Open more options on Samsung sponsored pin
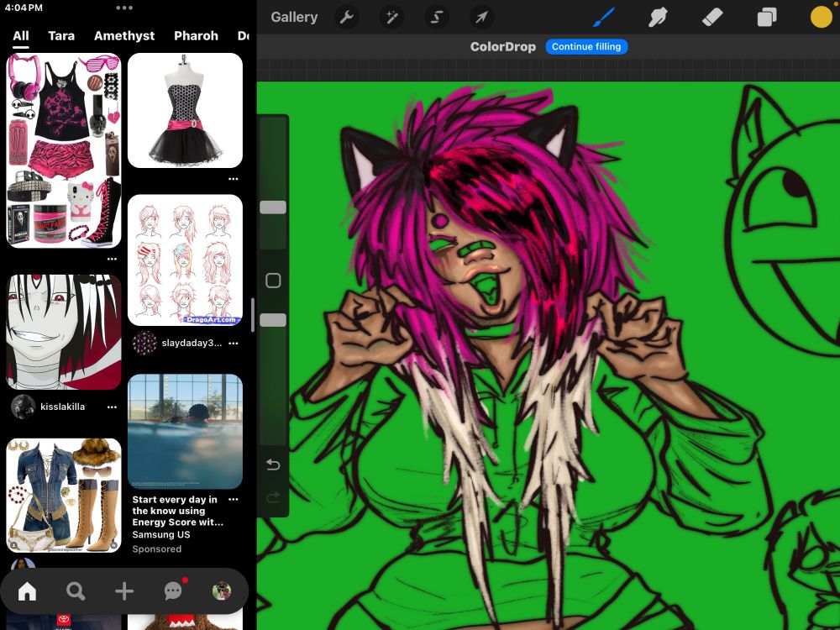The height and width of the screenshot is (630, 840). 233,499
